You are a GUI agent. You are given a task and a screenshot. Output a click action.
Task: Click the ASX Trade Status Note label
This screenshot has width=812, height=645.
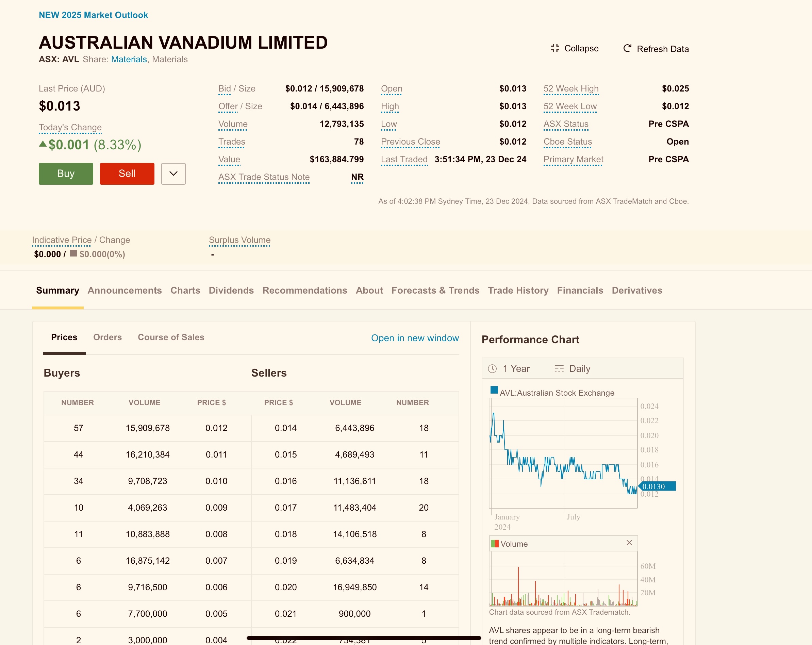pyautogui.click(x=264, y=177)
